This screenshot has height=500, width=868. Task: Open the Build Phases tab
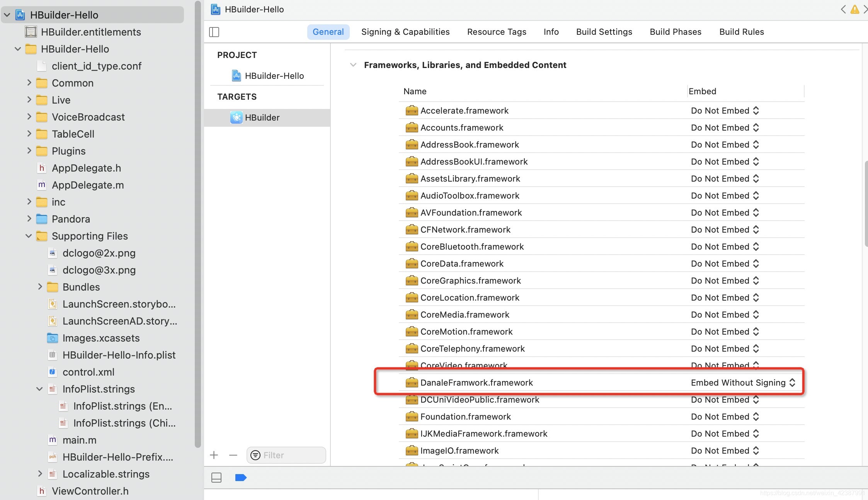(676, 32)
